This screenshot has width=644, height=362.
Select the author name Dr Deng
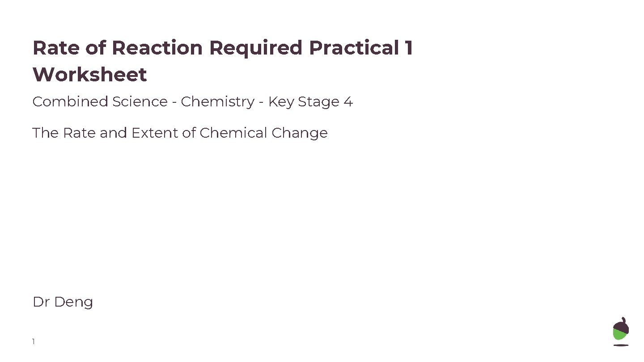coord(63,302)
